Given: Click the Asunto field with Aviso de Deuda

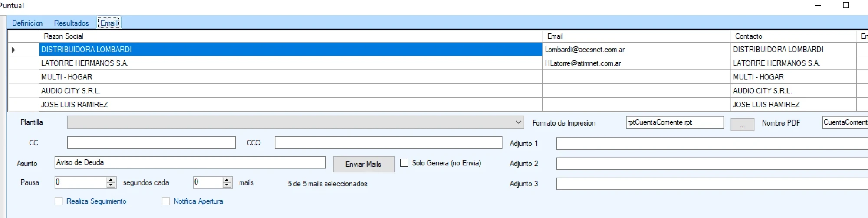Looking at the screenshot, I should [190, 162].
